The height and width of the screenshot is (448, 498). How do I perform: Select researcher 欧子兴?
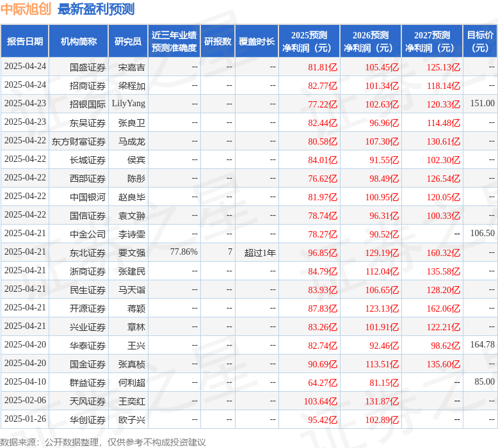click(132, 420)
